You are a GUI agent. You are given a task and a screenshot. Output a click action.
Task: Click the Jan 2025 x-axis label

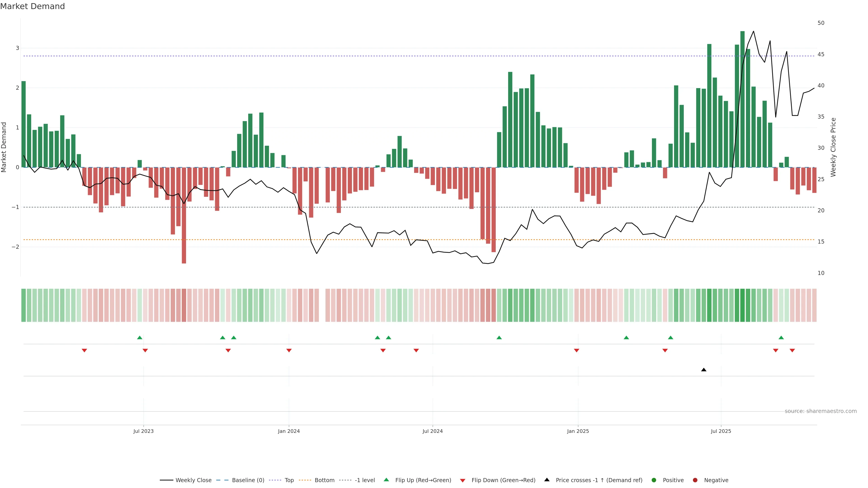click(x=578, y=431)
